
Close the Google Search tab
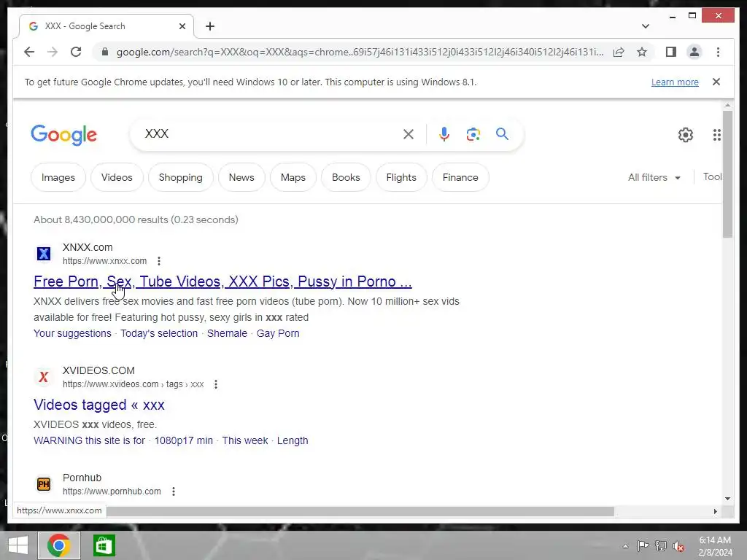182,26
